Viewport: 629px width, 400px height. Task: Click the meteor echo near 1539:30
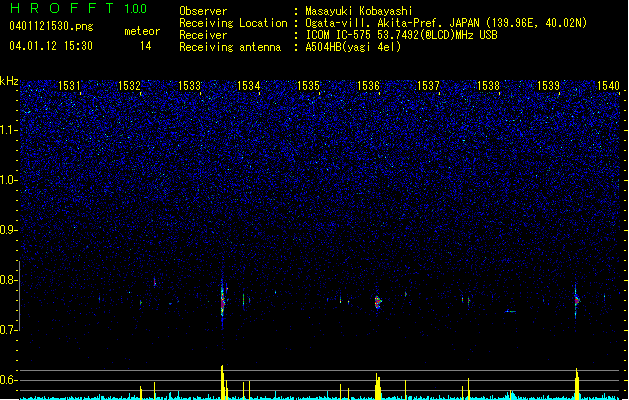click(x=576, y=300)
